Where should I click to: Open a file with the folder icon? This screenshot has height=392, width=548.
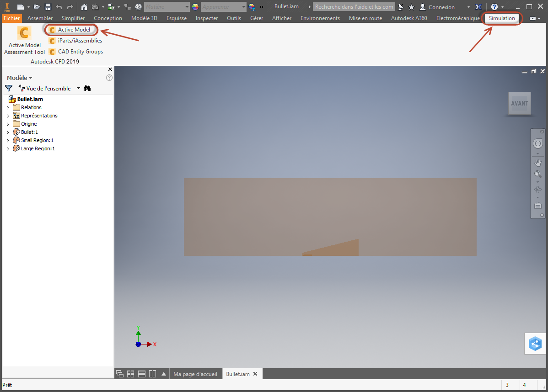click(37, 7)
